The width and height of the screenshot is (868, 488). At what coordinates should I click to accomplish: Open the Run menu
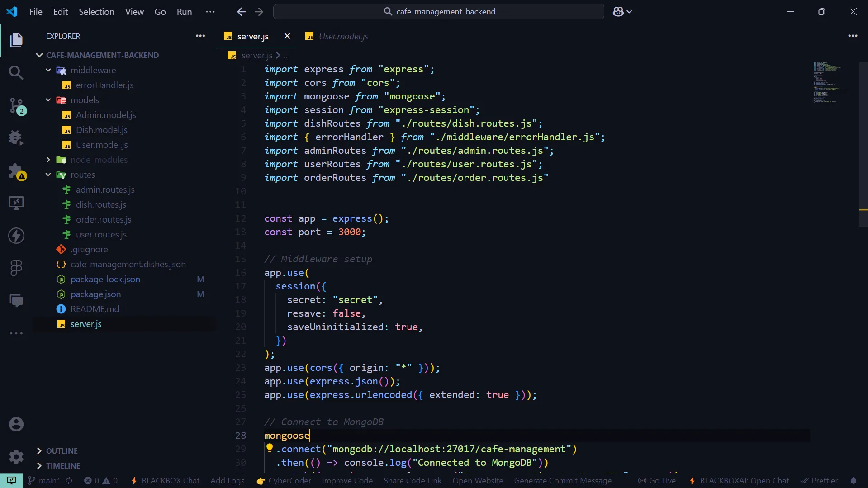pos(184,12)
